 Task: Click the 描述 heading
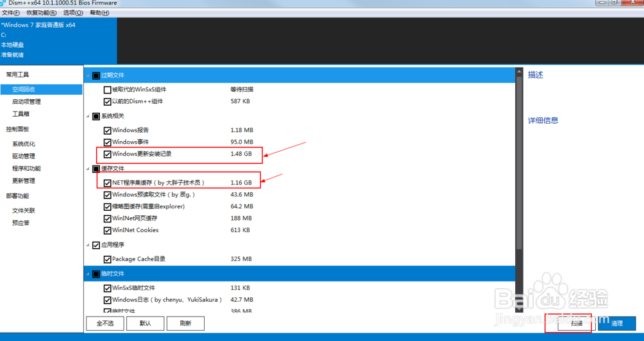[x=536, y=75]
